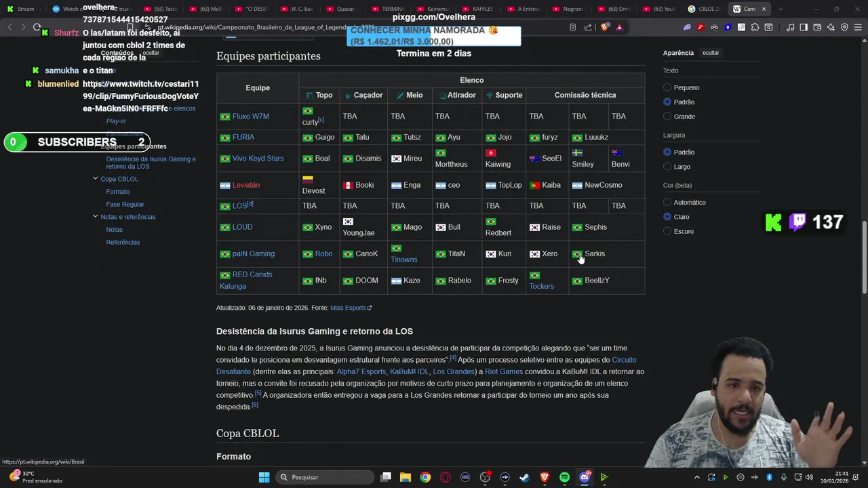
Task: Open Spotify from the taskbar
Action: click(564, 477)
